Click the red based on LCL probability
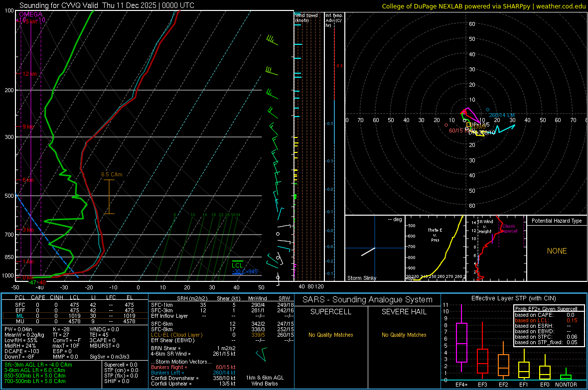The height and width of the screenshot is (390, 588). pyautogui.click(x=546, y=320)
